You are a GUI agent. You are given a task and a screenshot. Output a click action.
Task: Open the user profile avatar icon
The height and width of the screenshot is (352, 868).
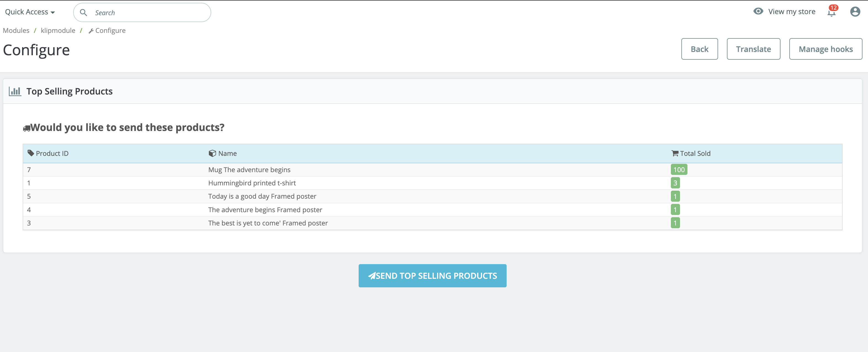point(855,12)
